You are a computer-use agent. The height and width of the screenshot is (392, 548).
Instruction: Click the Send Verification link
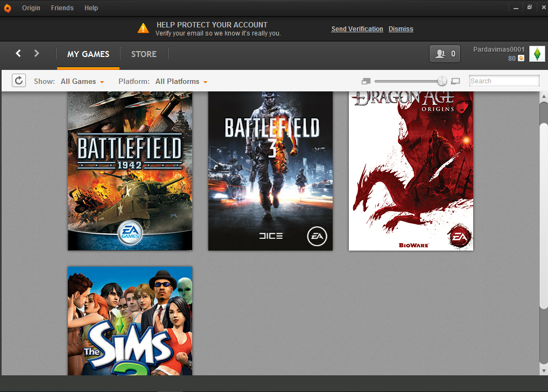tap(357, 29)
